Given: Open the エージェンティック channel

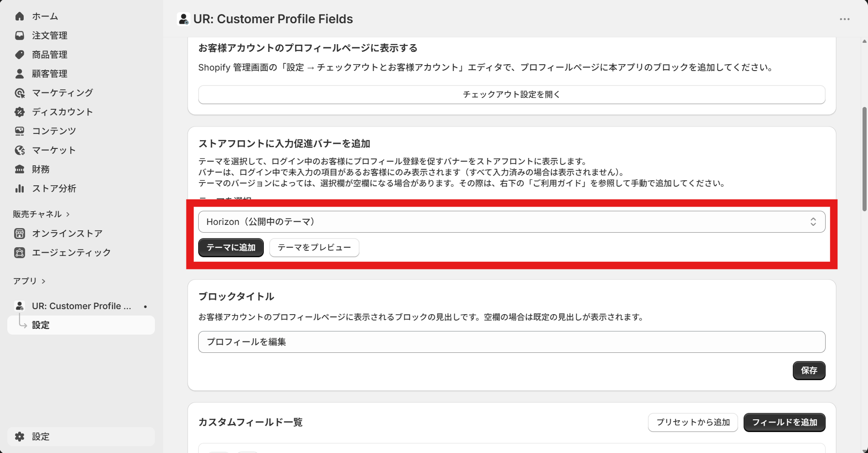Looking at the screenshot, I should (71, 253).
